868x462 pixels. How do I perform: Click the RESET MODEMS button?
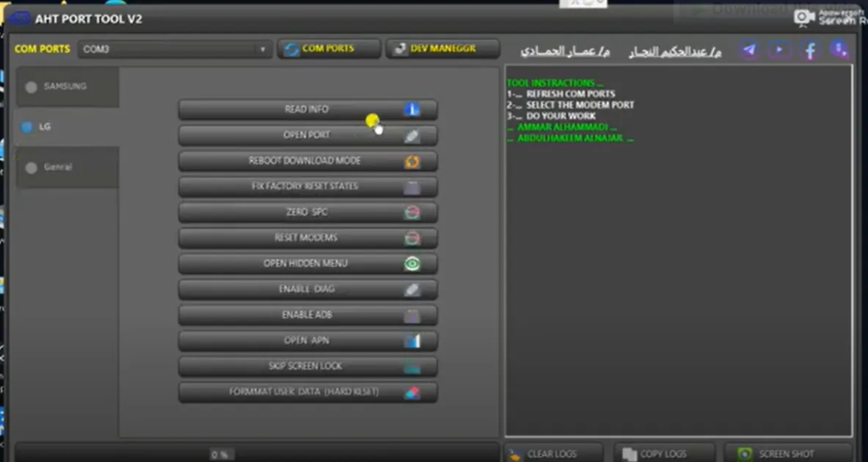(307, 238)
